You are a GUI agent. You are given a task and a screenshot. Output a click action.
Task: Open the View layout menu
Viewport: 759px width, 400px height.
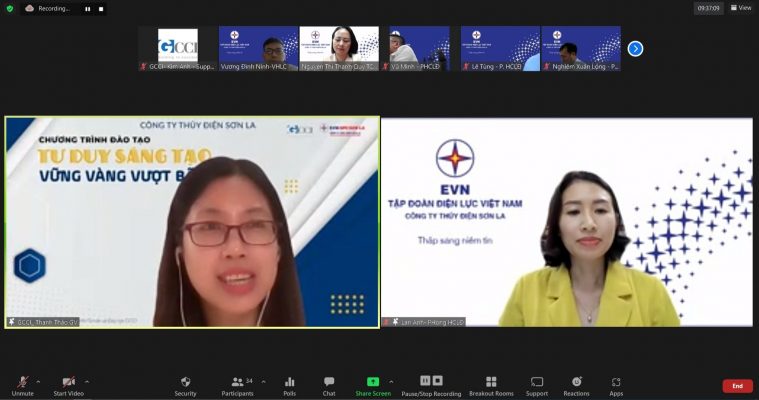[x=740, y=8]
